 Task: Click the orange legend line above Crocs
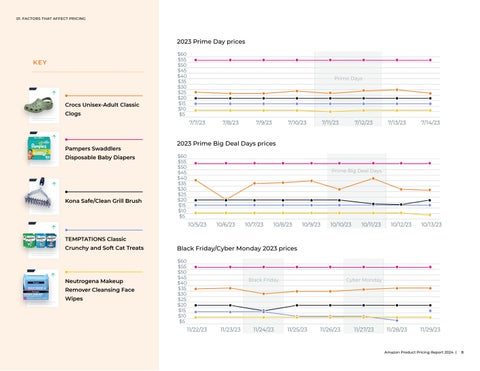pyautogui.click(x=104, y=96)
